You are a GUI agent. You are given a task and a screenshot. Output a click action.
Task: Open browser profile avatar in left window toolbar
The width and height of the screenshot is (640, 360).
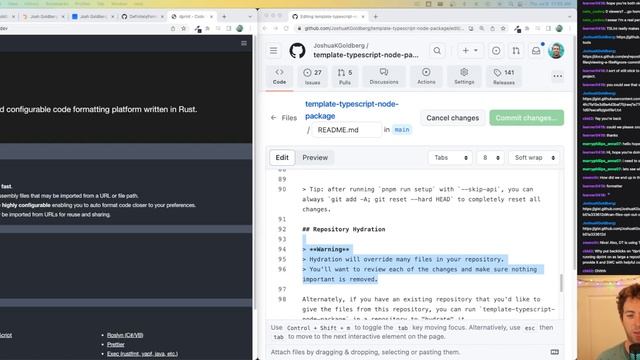(240, 29)
